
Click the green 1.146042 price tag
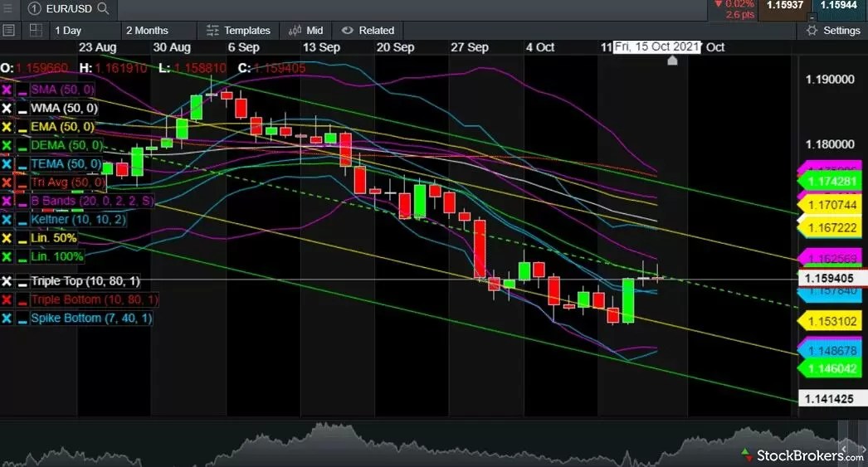[x=830, y=368]
